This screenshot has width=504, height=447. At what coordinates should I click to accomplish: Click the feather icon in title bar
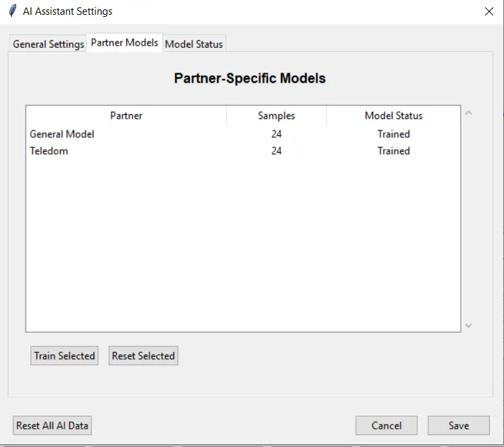[12, 11]
